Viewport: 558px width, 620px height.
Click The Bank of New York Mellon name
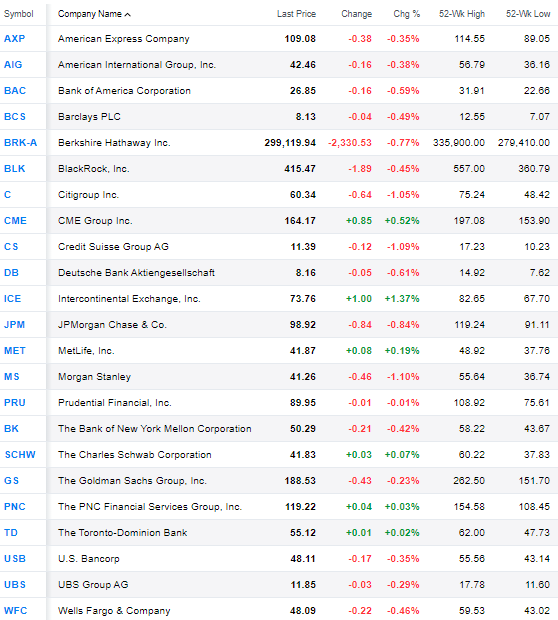click(155, 429)
